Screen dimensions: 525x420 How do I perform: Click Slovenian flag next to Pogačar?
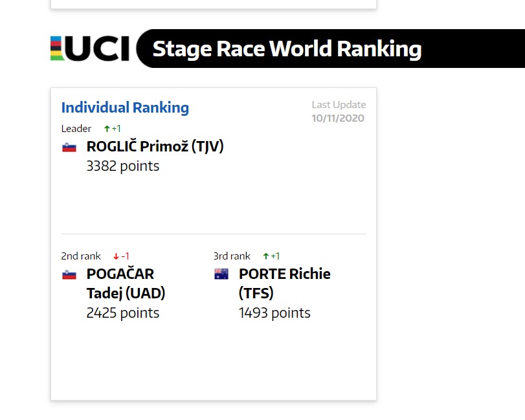[x=69, y=275]
